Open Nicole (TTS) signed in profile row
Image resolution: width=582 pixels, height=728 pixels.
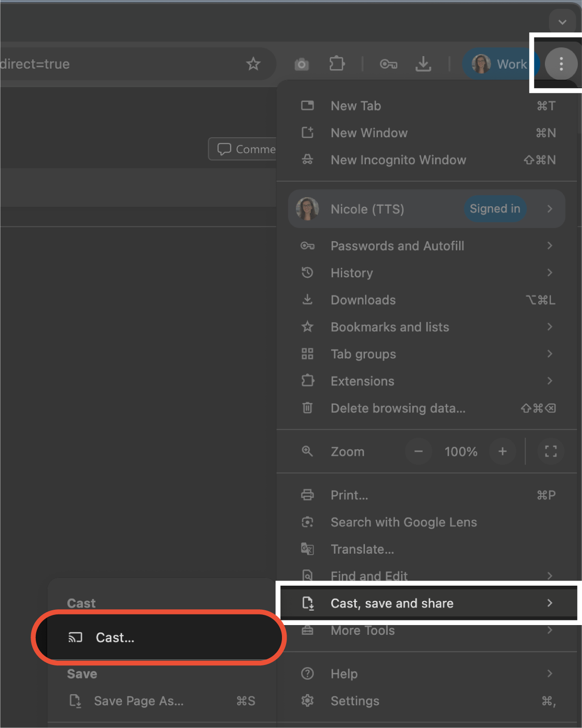click(x=427, y=209)
